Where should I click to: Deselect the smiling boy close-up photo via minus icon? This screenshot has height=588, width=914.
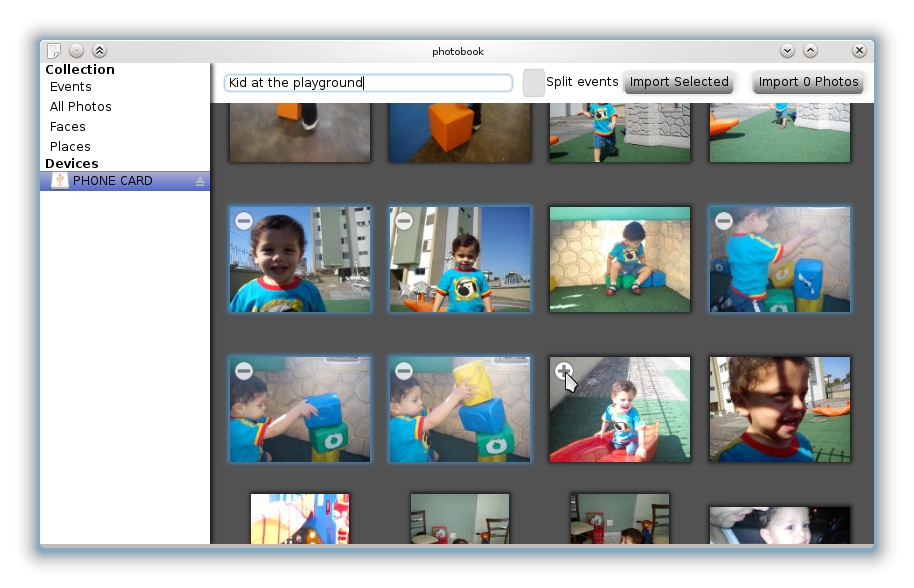(x=243, y=221)
